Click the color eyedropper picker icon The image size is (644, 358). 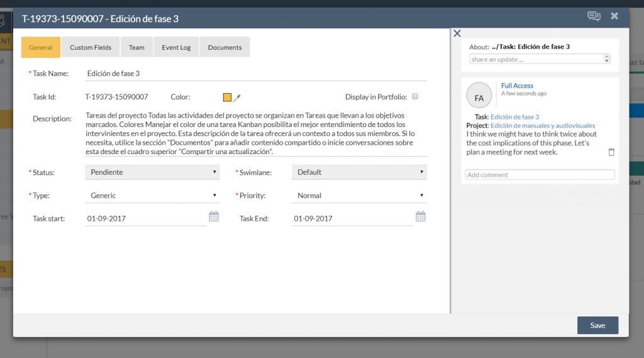coord(237,98)
